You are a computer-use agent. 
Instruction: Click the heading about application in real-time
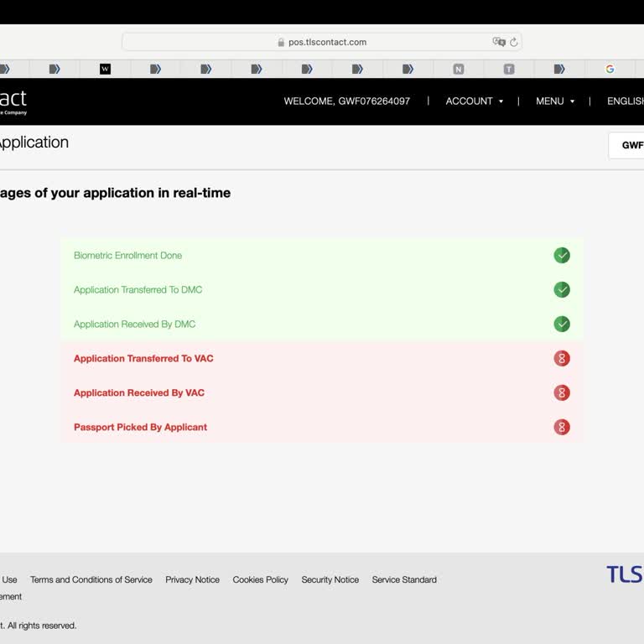pyautogui.click(x=115, y=193)
